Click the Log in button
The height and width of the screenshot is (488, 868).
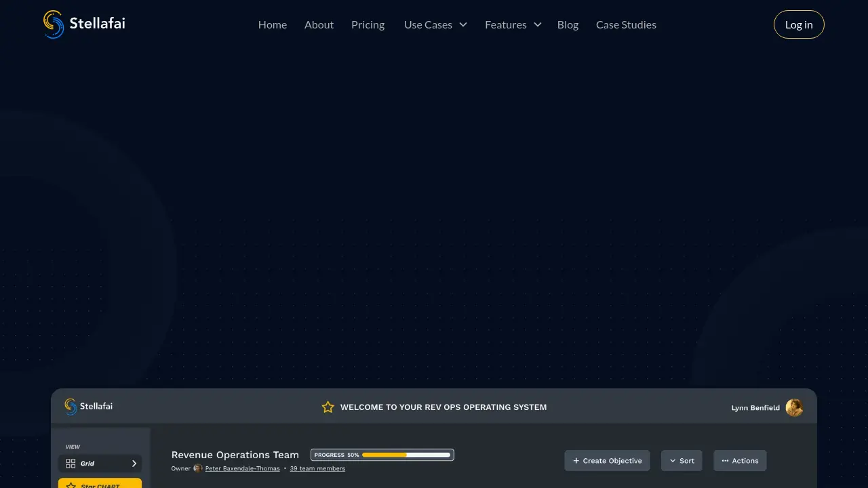pos(799,24)
